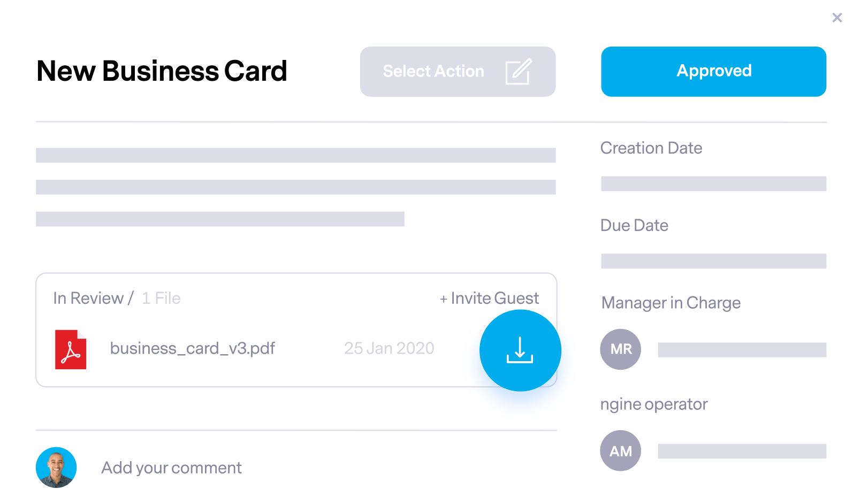Select the In Review status label
Image resolution: width=853 pixels, height=504 pixels.
[88, 298]
